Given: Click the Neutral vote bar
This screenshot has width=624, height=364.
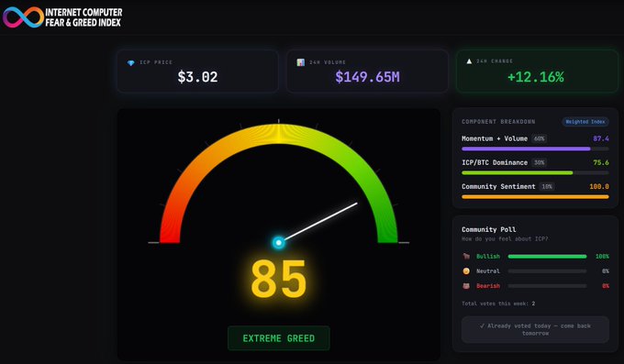Looking at the screenshot, I should coord(547,270).
